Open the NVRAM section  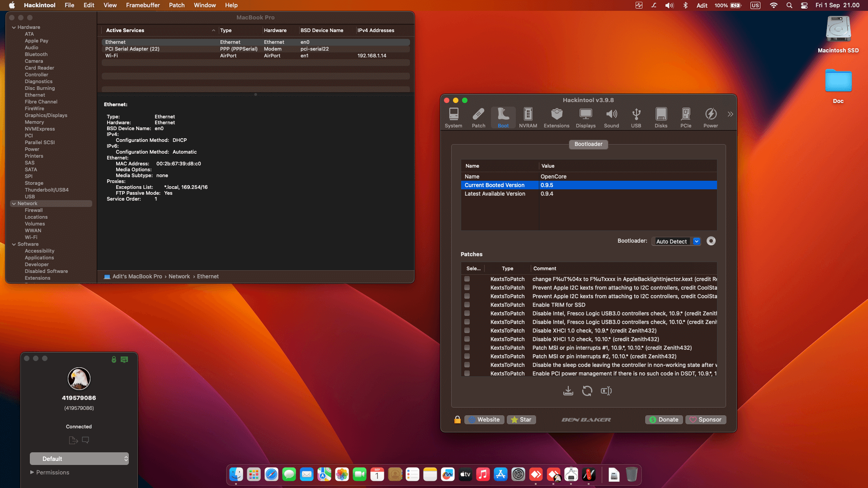tap(528, 117)
